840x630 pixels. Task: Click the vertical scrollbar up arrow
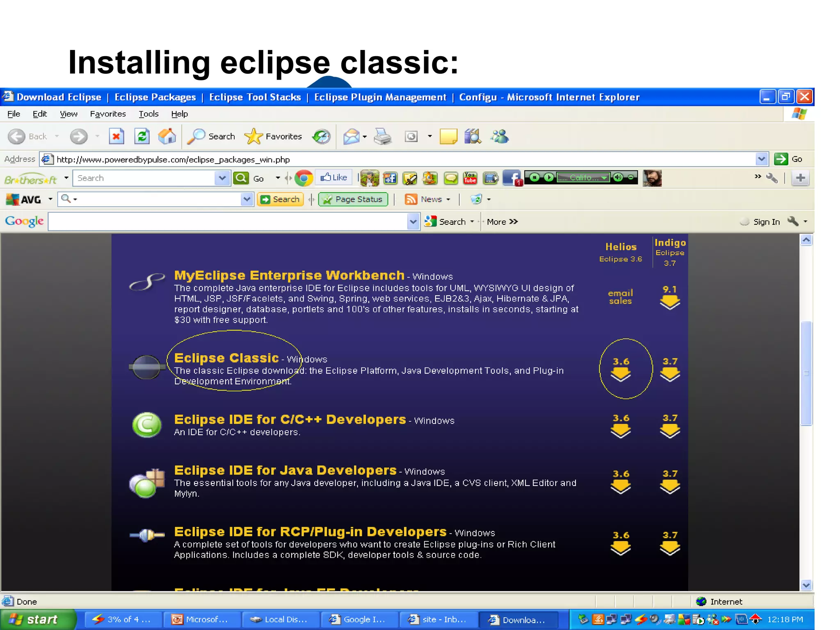point(806,240)
